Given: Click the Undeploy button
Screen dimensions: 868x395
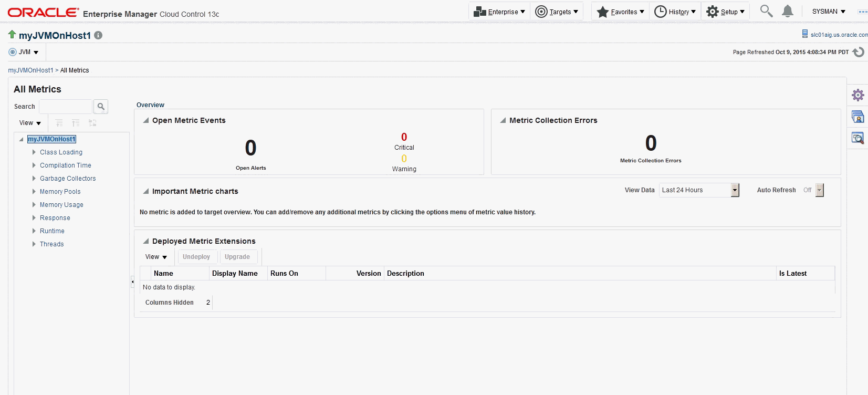Looking at the screenshot, I should click(x=196, y=257).
